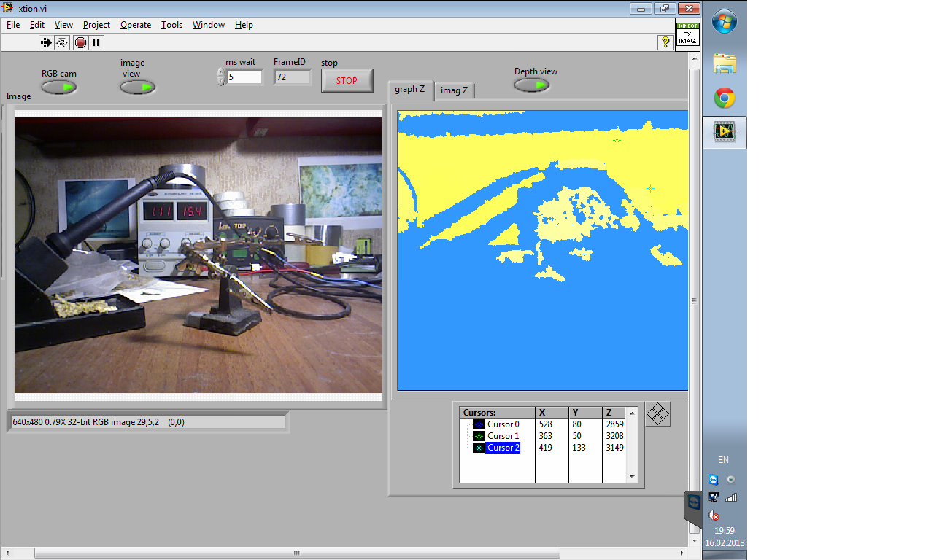Click the Run arrow toolbar icon
This screenshot has height=560, width=934.
coord(46,42)
